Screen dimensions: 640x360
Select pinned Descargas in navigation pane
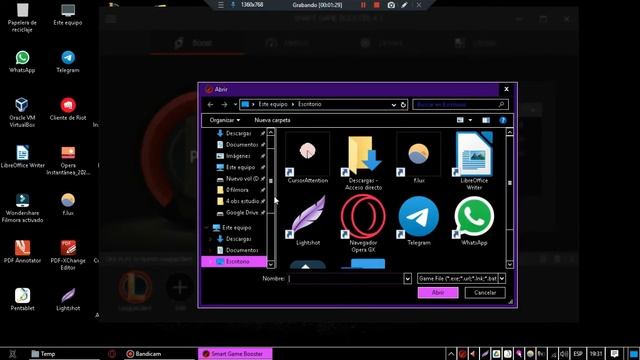[x=238, y=133]
